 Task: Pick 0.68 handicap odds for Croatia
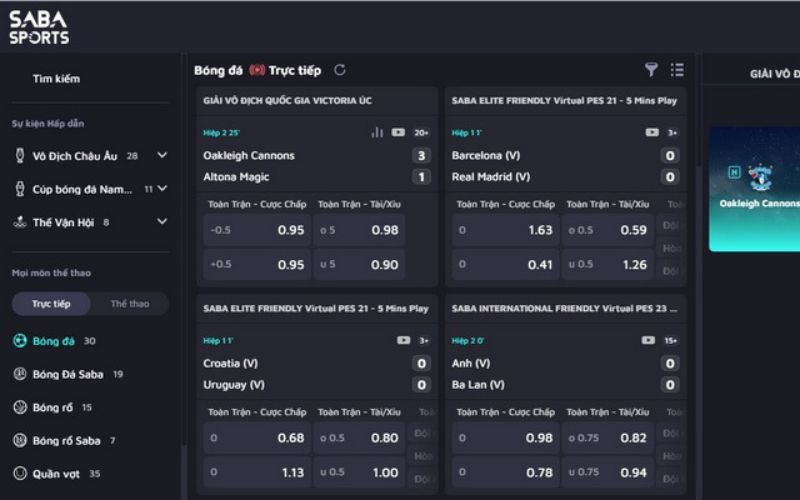pos(255,438)
